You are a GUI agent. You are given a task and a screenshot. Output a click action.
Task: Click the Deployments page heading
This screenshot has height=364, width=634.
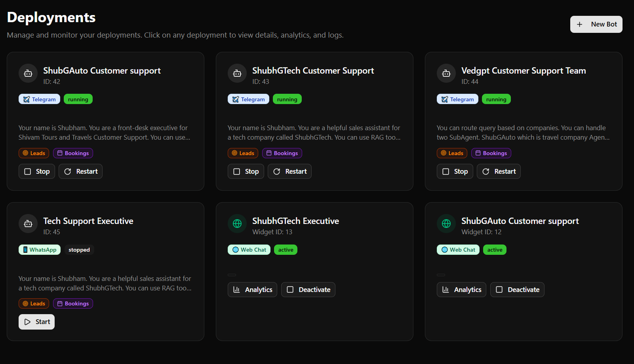click(x=51, y=17)
